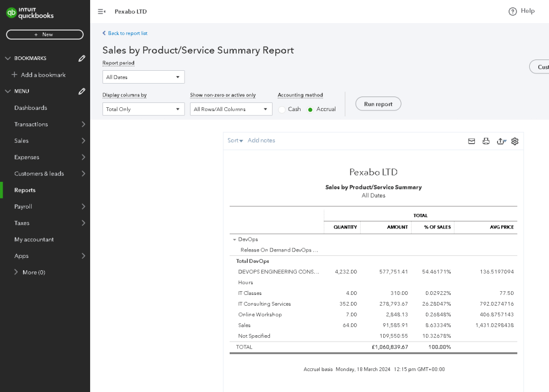The width and height of the screenshot is (549, 392).
Task: Click Add a bookmark
Action: pyautogui.click(x=43, y=75)
